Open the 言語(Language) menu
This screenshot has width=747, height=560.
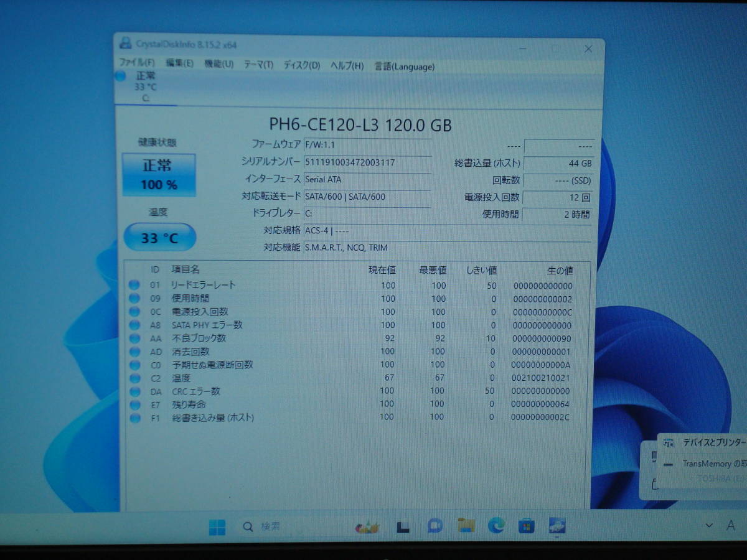[x=405, y=67]
